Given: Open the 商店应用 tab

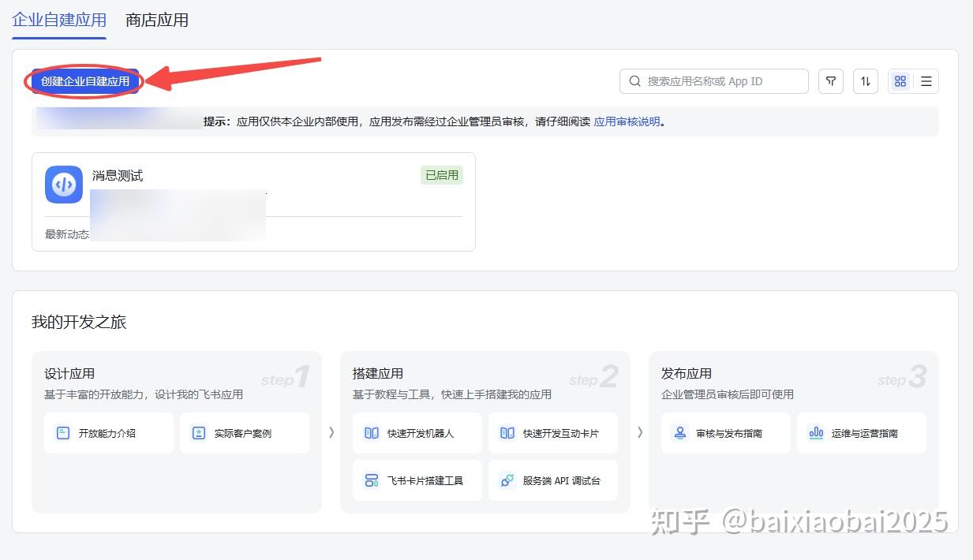Looking at the screenshot, I should 157,20.
